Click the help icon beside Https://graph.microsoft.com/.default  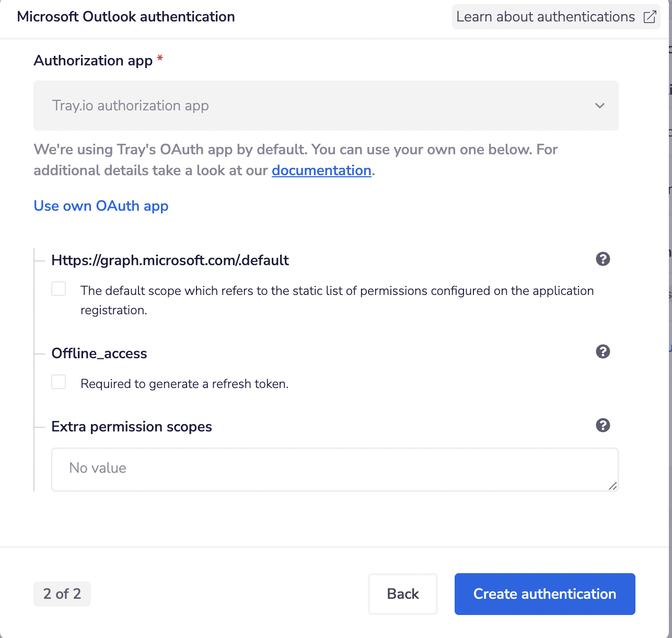[603, 259]
